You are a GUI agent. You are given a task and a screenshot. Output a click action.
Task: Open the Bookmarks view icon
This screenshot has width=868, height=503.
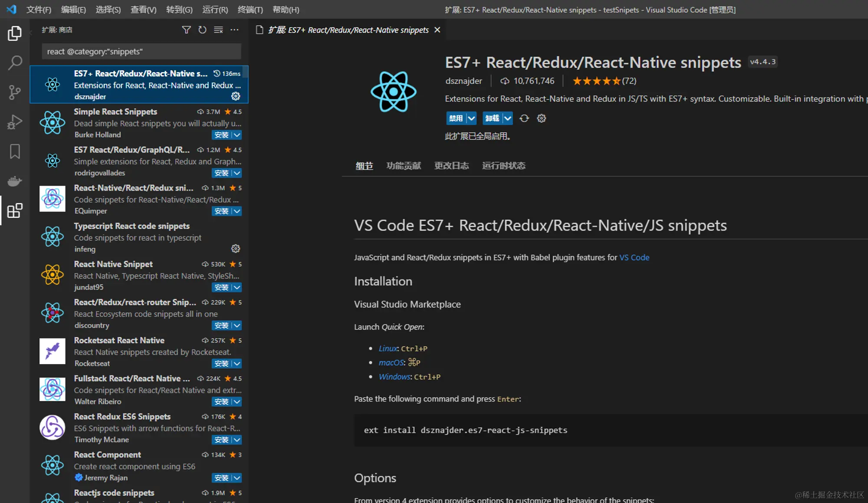[15, 151]
